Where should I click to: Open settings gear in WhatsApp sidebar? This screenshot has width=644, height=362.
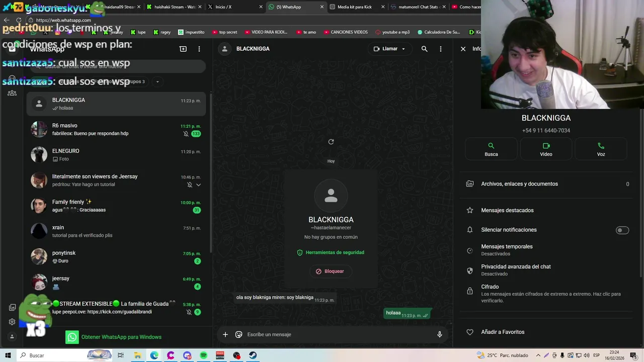tap(12, 322)
